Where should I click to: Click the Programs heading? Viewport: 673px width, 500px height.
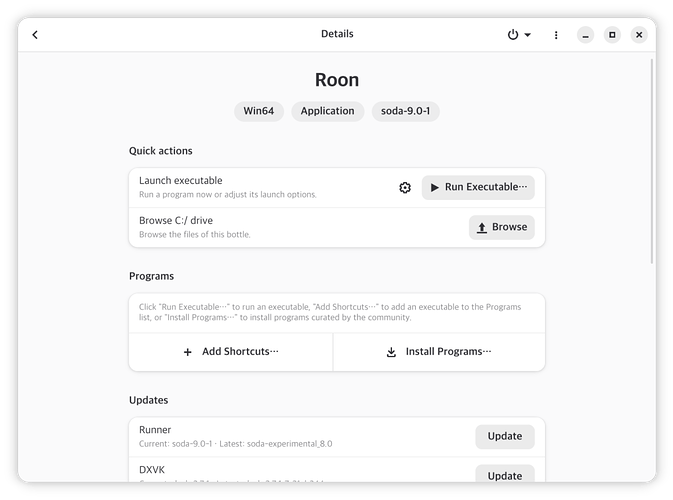point(152,276)
